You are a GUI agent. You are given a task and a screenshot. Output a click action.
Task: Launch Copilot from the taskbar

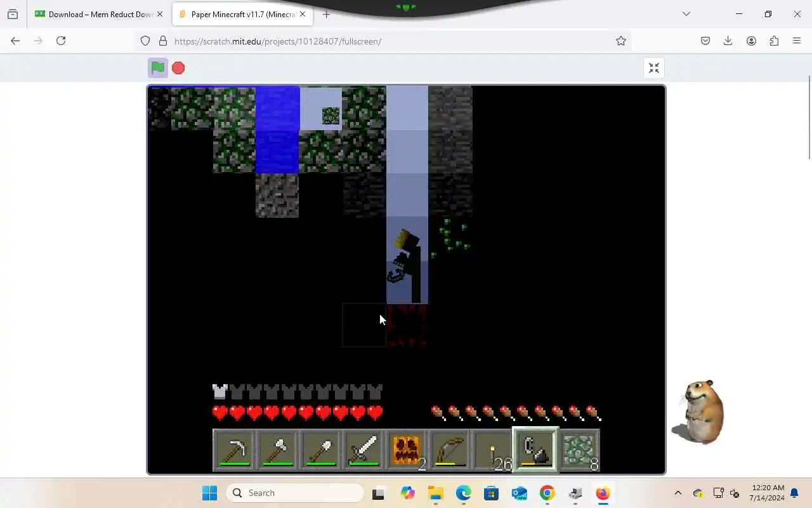(407, 493)
